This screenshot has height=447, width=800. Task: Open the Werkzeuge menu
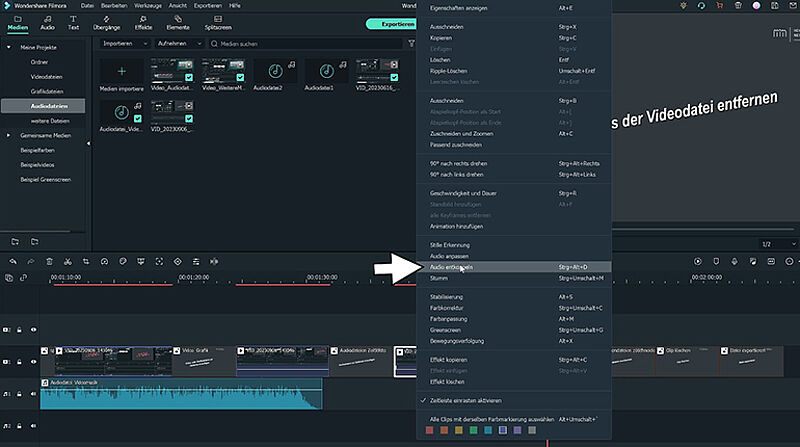(x=148, y=6)
